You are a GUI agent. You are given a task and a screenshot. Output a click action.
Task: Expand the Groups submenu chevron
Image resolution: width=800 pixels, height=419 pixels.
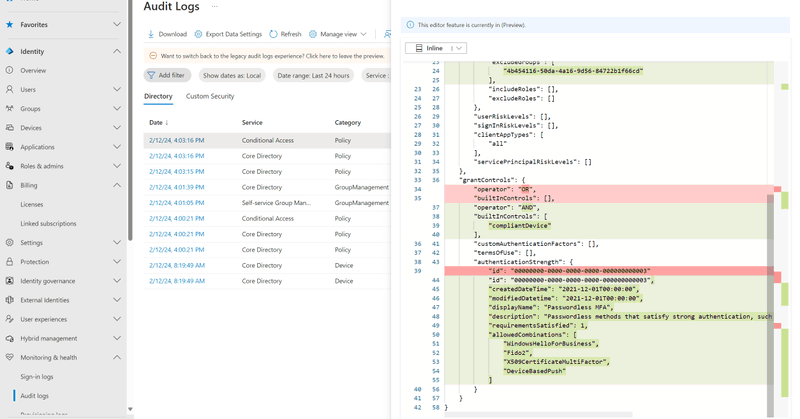pyautogui.click(x=117, y=109)
